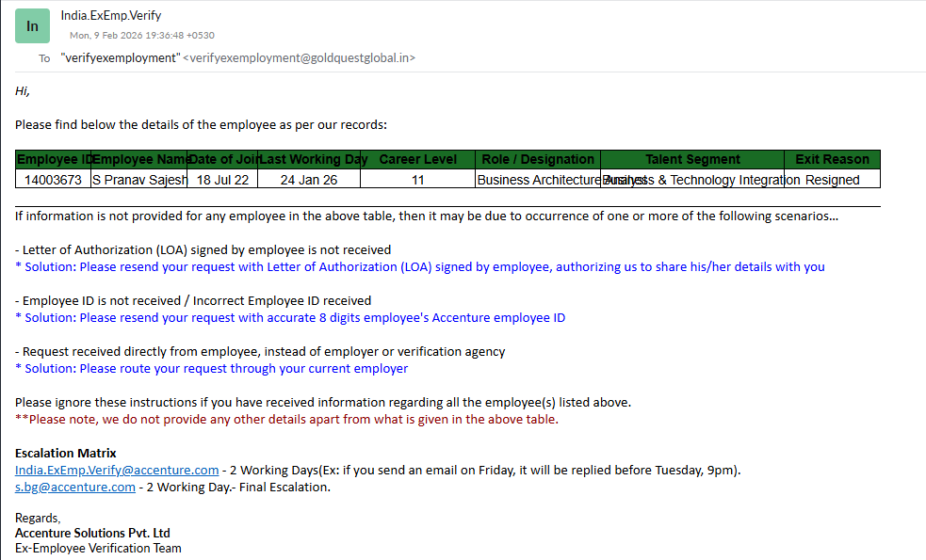Click the 'Business Architecture' designation cell

537,180
